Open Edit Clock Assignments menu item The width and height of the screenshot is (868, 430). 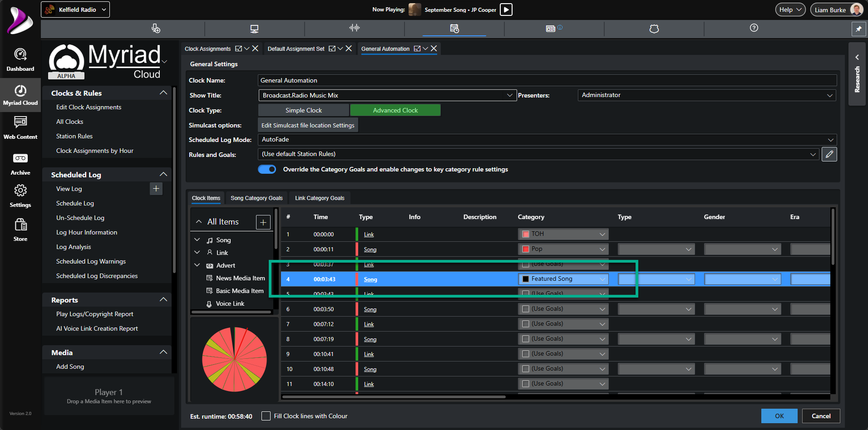tap(89, 107)
